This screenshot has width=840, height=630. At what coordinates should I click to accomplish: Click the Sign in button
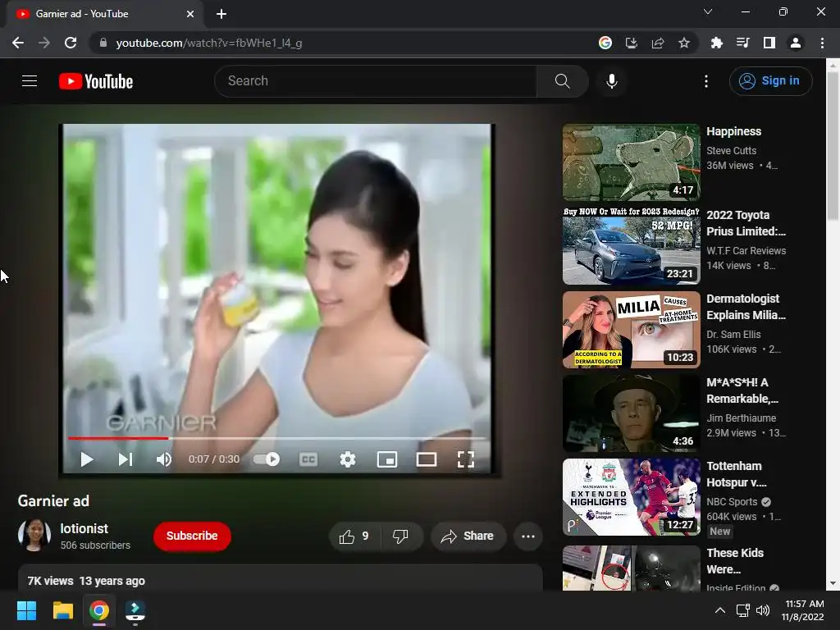pyautogui.click(x=770, y=81)
